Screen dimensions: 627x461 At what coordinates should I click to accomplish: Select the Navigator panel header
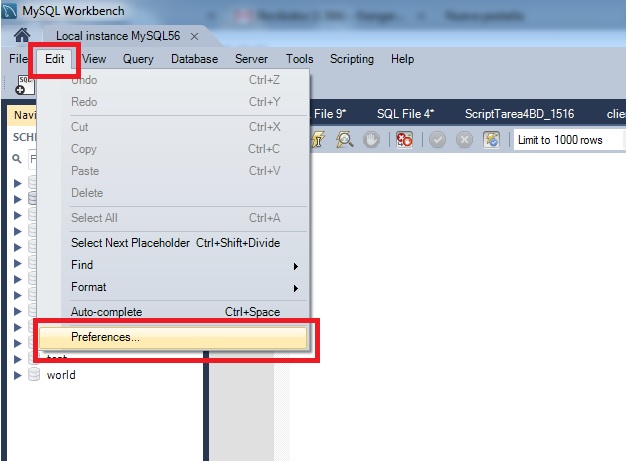[x=22, y=116]
